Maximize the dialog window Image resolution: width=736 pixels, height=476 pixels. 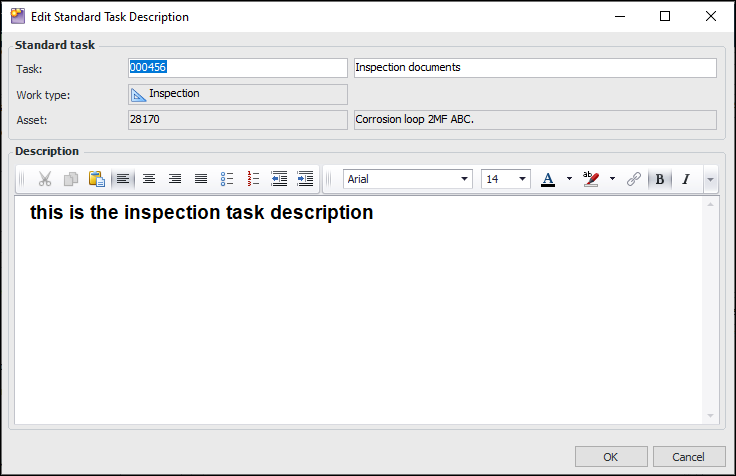[665, 16]
